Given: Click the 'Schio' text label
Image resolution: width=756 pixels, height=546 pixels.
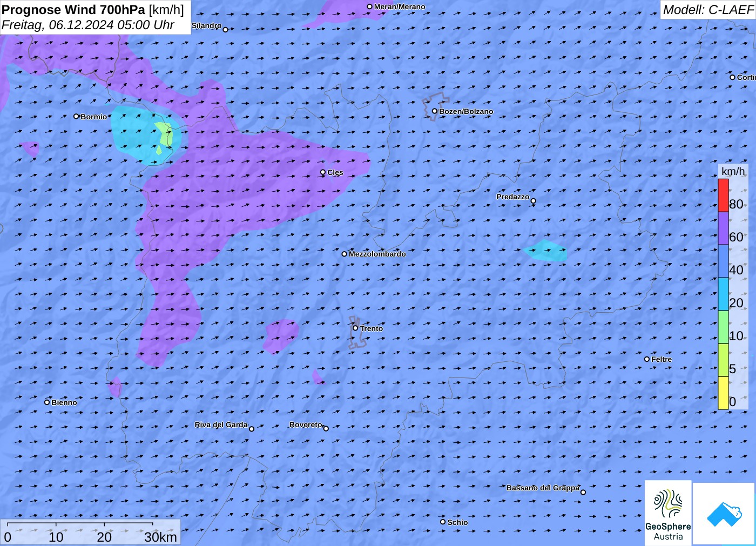Looking at the screenshot, I should 457,522.
